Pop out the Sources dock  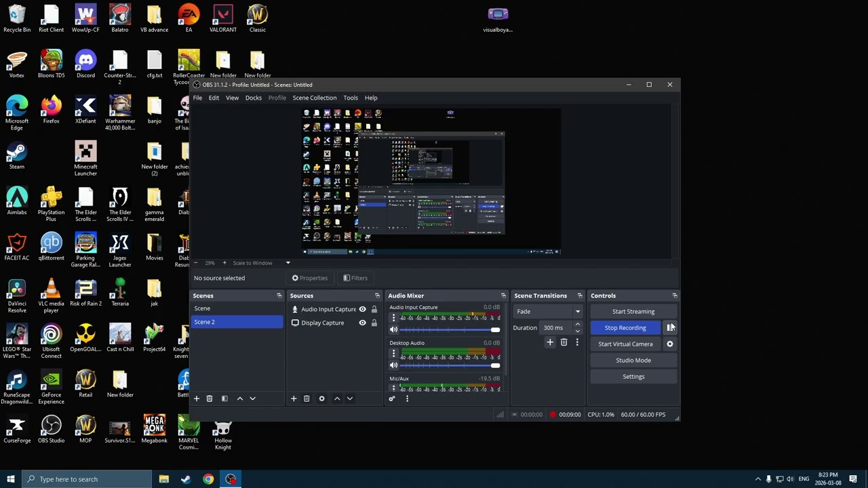click(377, 296)
